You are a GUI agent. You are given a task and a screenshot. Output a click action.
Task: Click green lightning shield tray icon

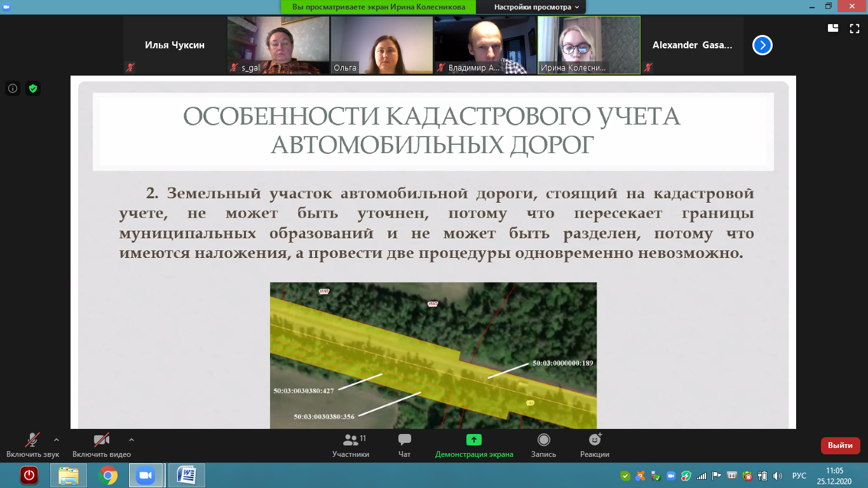686,475
